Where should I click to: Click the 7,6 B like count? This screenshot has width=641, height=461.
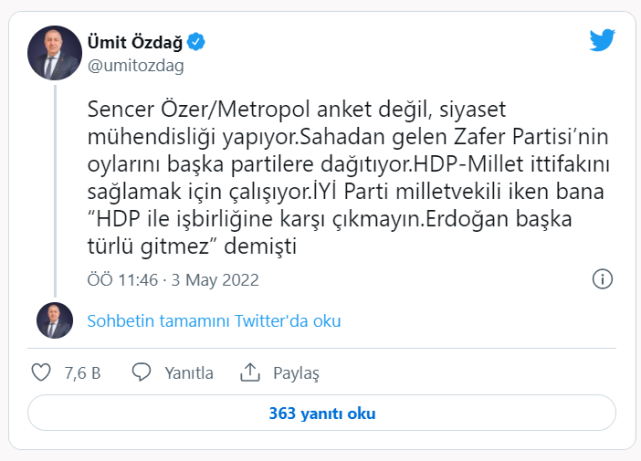point(83,373)
